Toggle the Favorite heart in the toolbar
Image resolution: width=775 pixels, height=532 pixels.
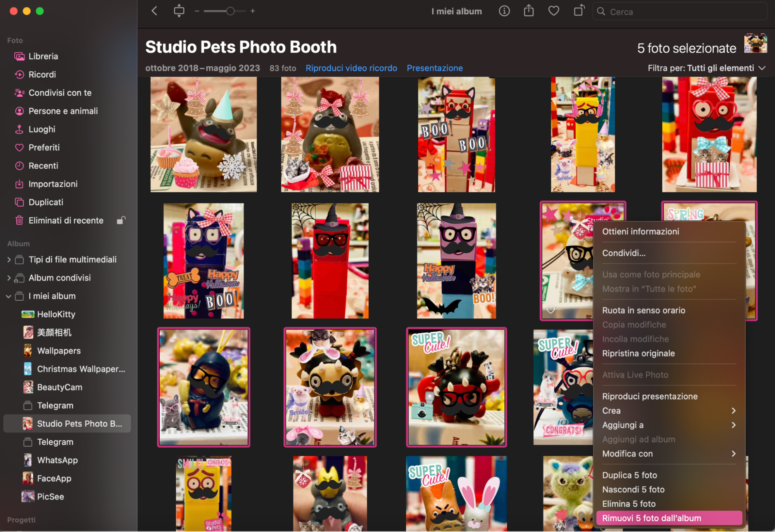coord(554,11)
